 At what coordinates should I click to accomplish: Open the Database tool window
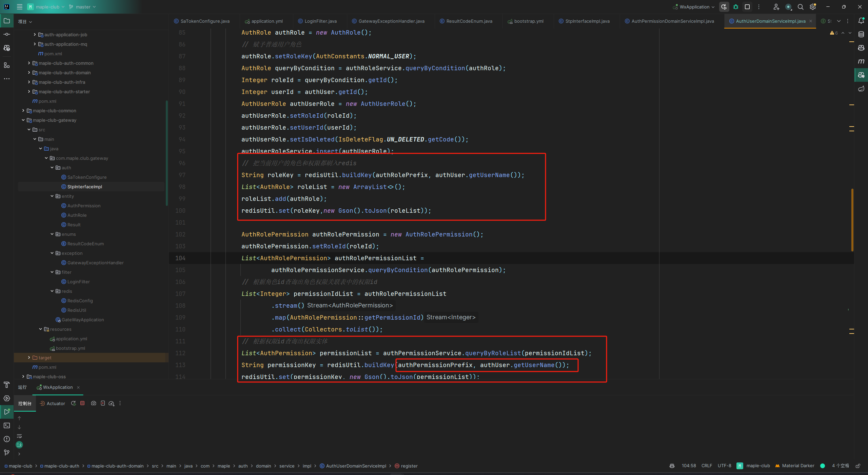coord(861,34)
